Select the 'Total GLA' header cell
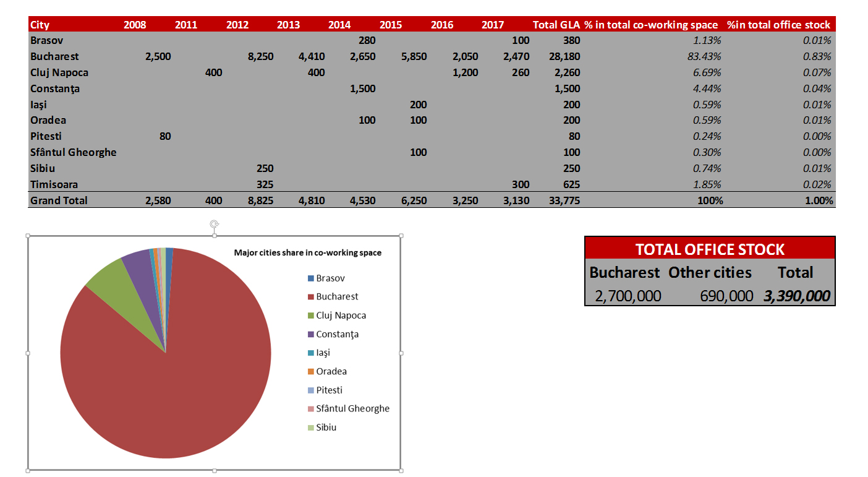The height and width of the screenshot is (477, 868). click(x=556, y=25)
